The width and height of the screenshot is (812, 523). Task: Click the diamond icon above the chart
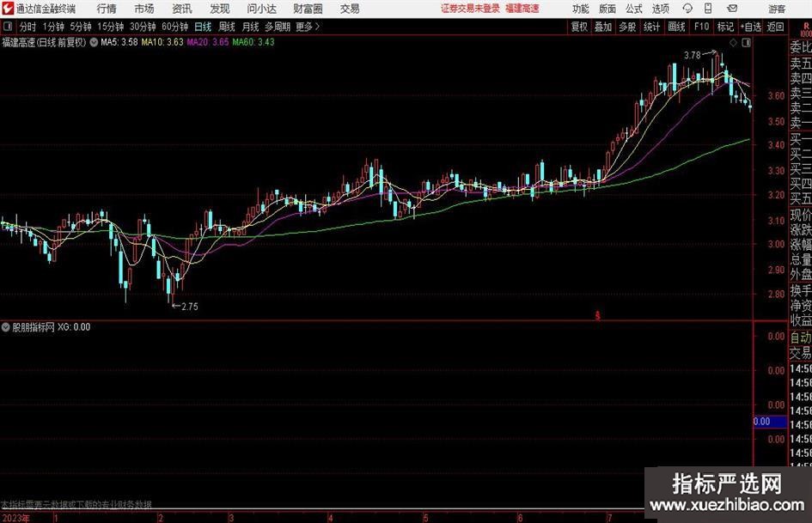pos(733,43)
